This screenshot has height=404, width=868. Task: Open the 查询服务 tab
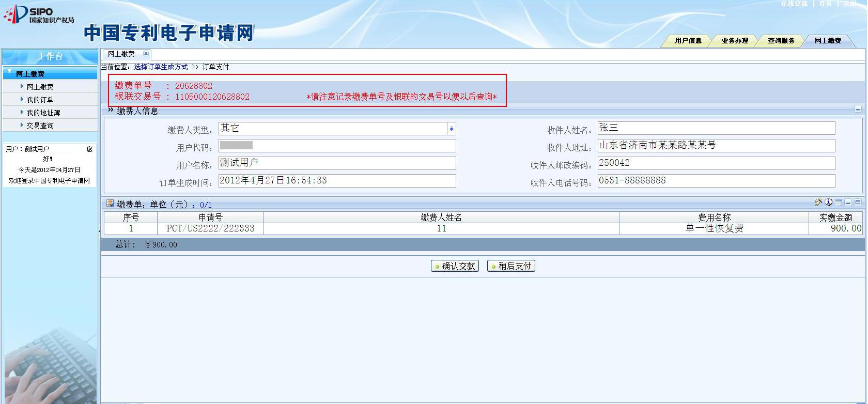click(x=781, y=41)
